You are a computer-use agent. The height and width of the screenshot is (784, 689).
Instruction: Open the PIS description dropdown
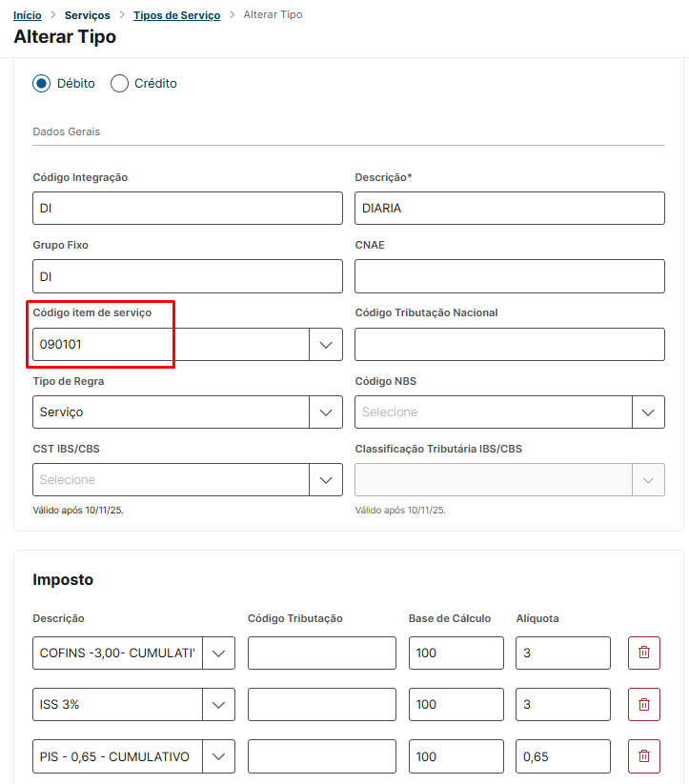(x=218, y=756)
